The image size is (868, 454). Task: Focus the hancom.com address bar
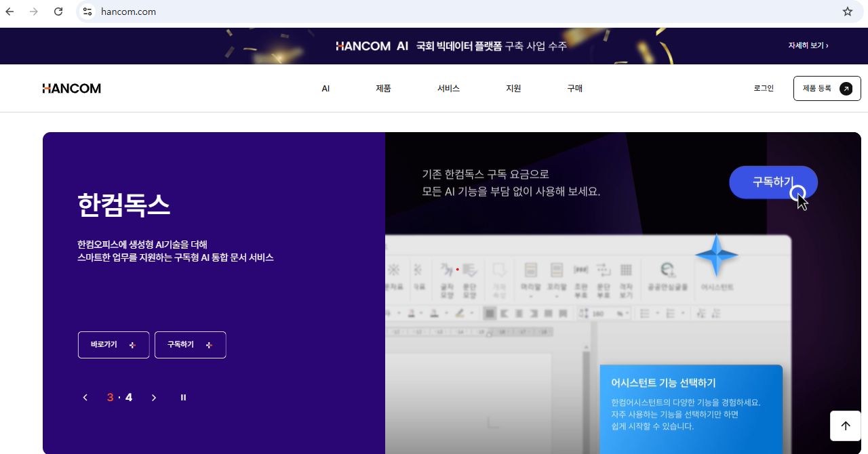click(x=461, y=12)
